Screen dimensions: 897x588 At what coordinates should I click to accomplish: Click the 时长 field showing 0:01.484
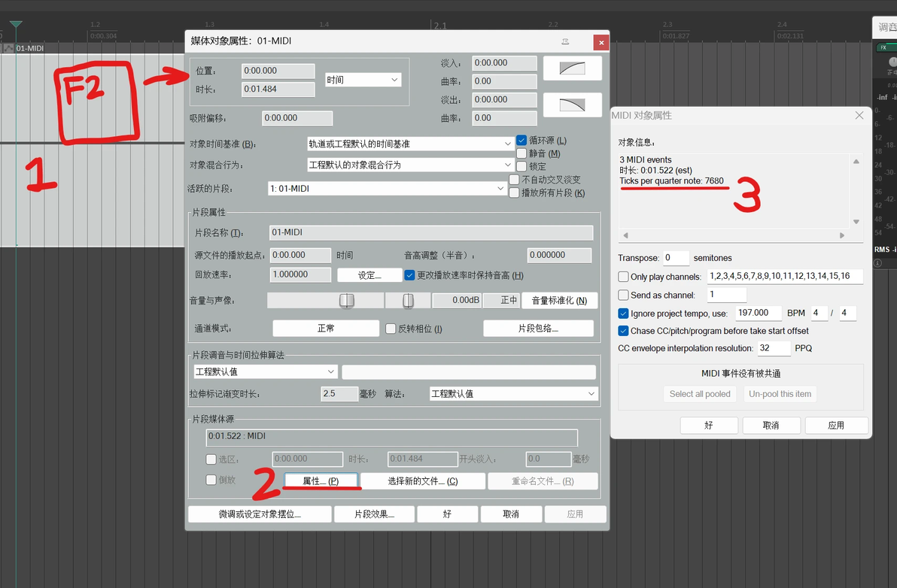click(278, 89)
